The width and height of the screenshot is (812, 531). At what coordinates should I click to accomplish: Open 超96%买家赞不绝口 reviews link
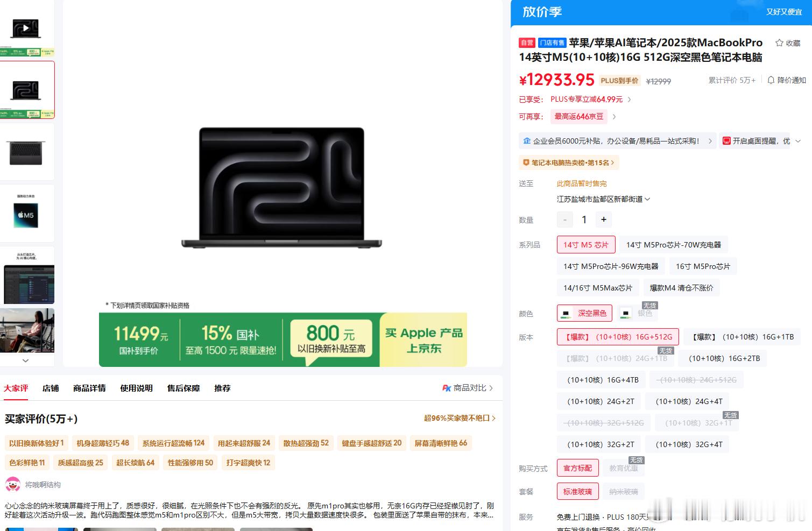(x=460, y=418)
